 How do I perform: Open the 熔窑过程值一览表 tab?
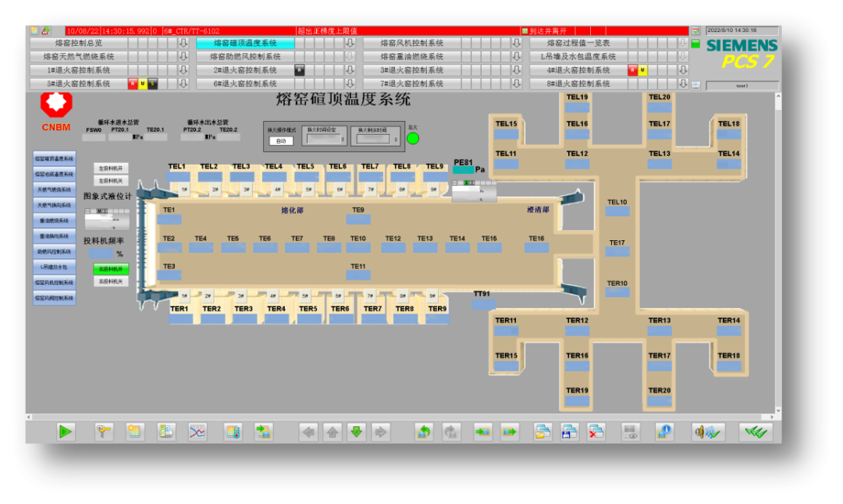coord(578,44)
